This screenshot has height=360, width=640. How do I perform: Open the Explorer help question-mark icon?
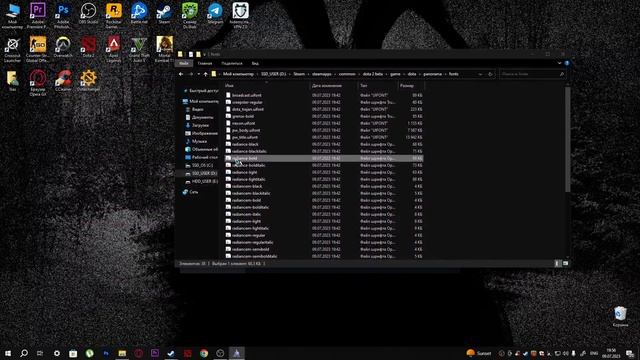(567, 63)
